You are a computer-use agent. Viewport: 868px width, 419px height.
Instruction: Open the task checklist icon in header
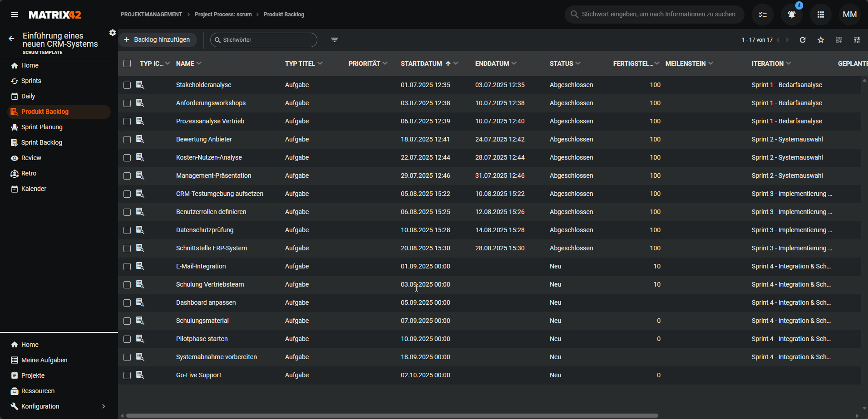(763, 15)
